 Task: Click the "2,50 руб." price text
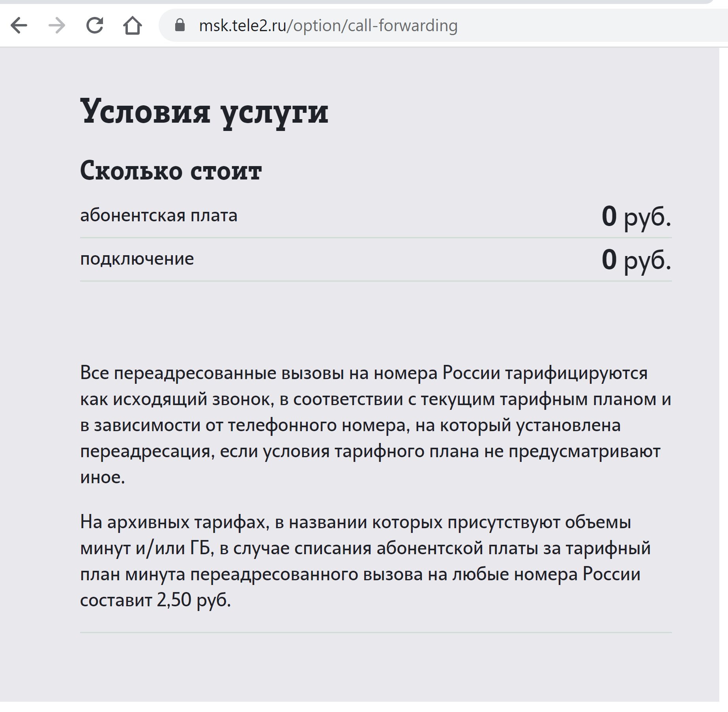[193, 600]
